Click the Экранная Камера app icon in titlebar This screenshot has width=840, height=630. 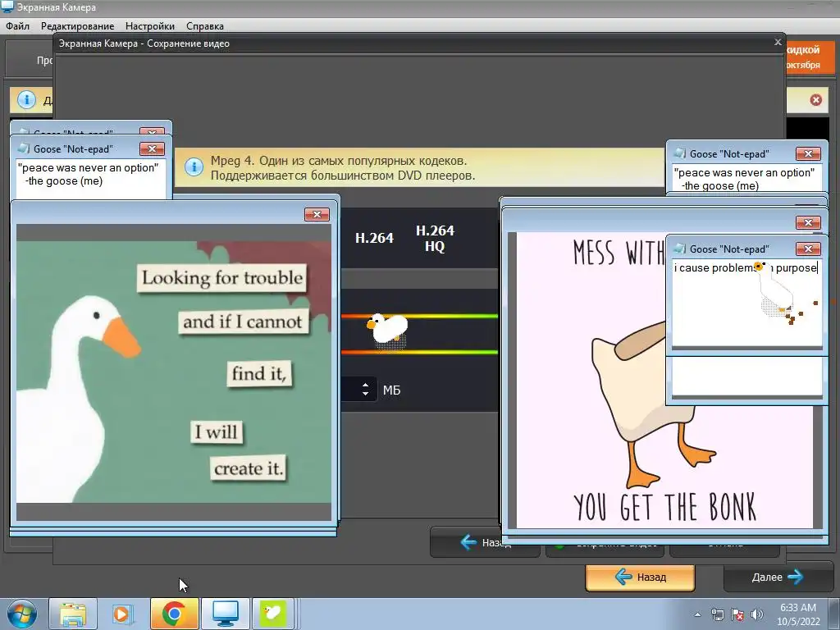click(x=7, y=7)
